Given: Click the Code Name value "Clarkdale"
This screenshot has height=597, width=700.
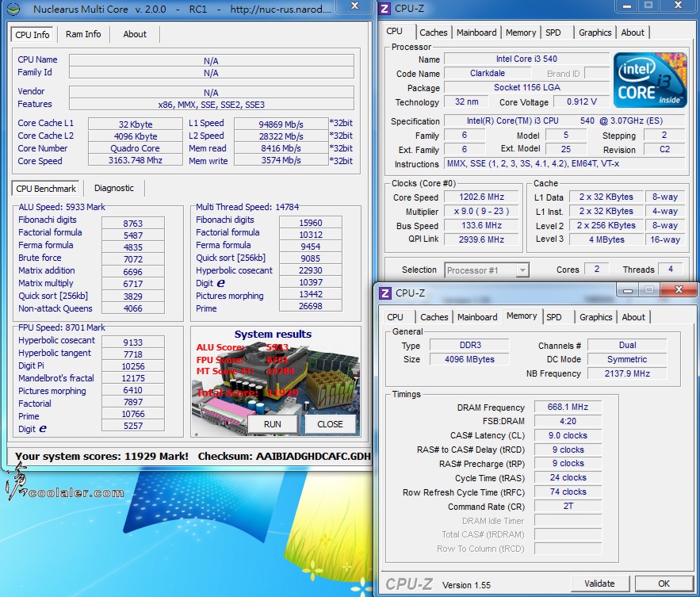Looking at the screenshot, I should point(488,73).
